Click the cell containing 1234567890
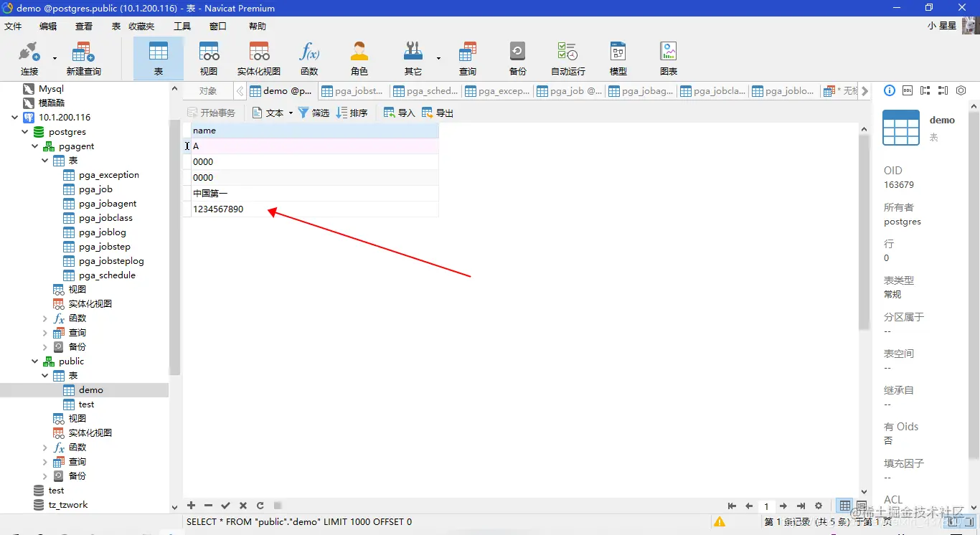Screen dimensions: 980x535 [314, 209]
